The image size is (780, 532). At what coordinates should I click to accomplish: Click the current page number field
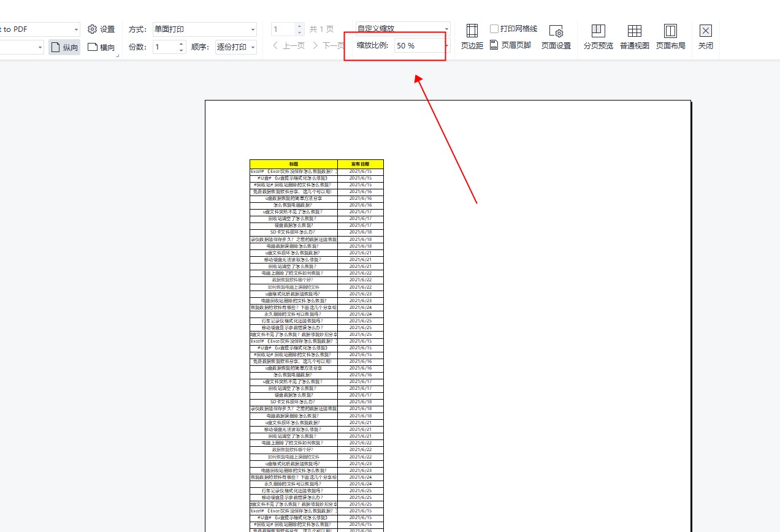[x=283, y=29]
